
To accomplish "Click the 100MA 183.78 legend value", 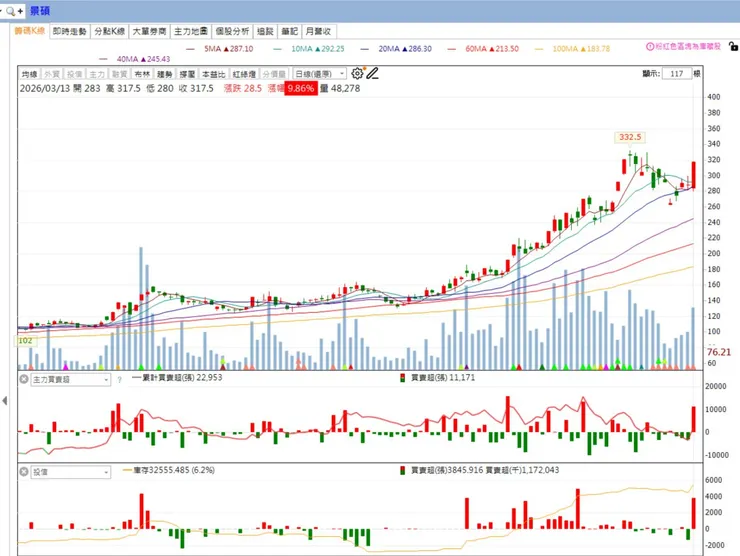I will point(581,49).
